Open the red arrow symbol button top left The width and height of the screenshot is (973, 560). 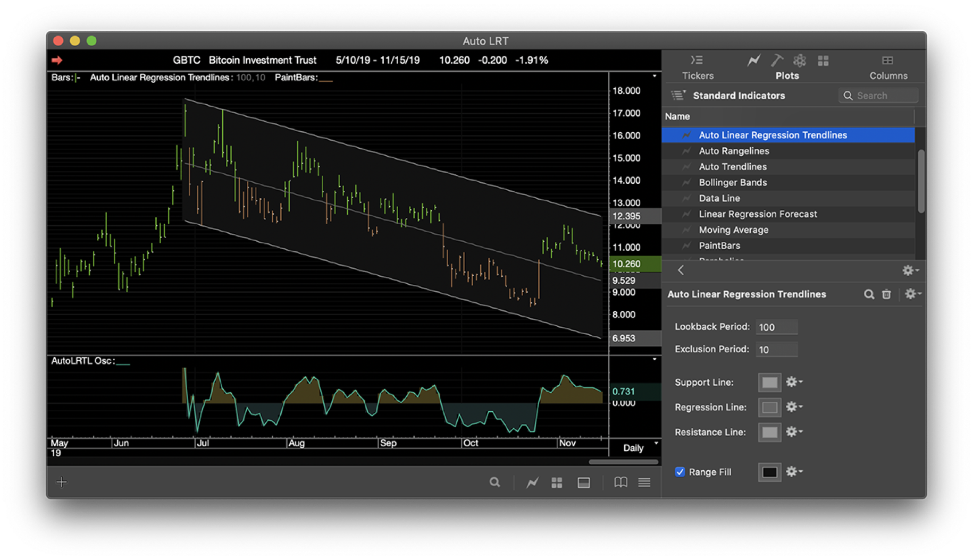57,60
